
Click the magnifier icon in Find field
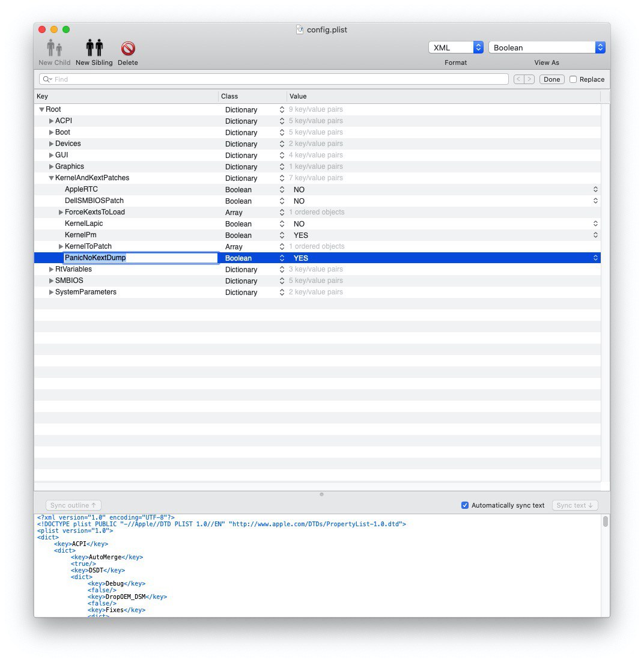click(x=47, y=79)
